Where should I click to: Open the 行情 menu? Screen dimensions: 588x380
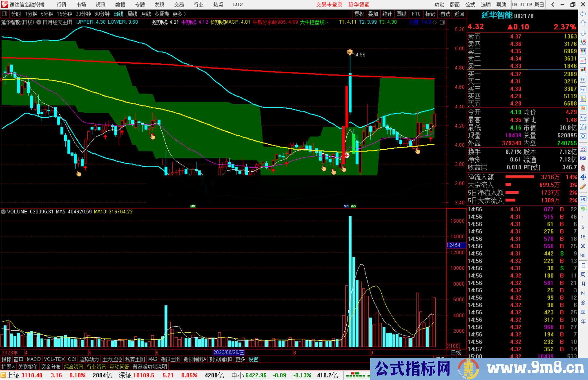[x=61, y=4]
